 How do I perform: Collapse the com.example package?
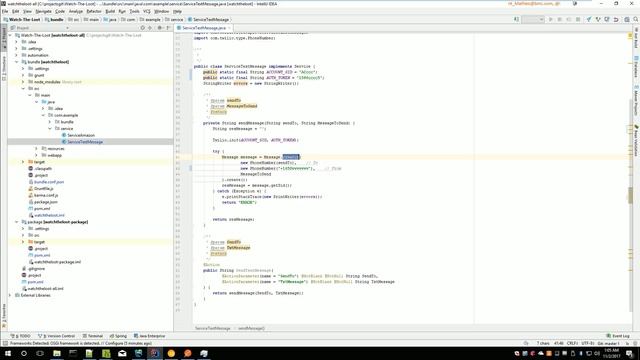[x=43, y=116]
